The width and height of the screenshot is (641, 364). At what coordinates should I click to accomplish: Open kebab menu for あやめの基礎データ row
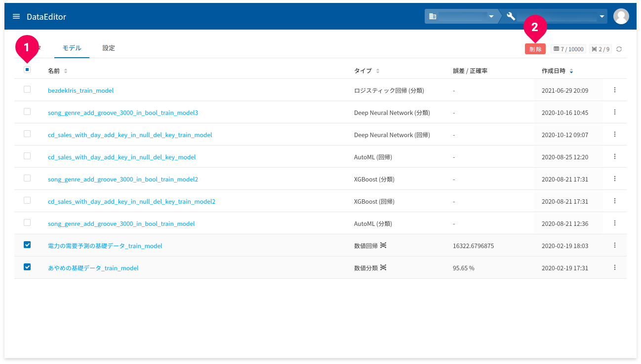615,267
